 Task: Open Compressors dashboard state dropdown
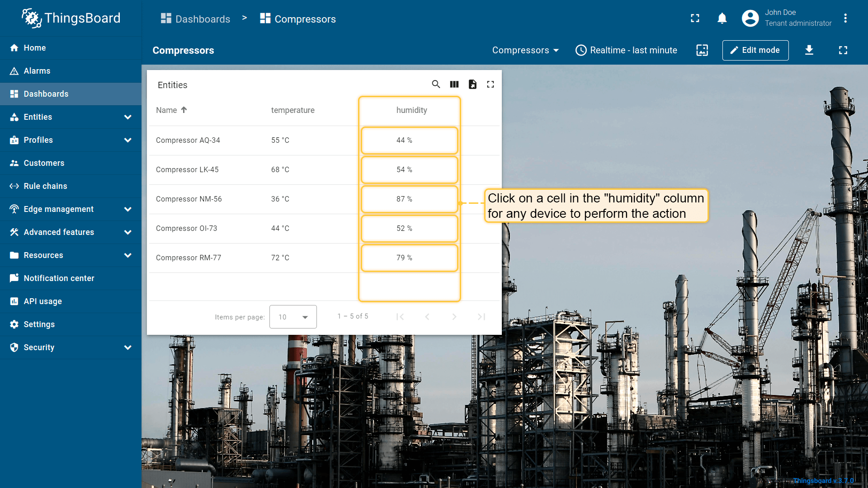tap(525, 50)
